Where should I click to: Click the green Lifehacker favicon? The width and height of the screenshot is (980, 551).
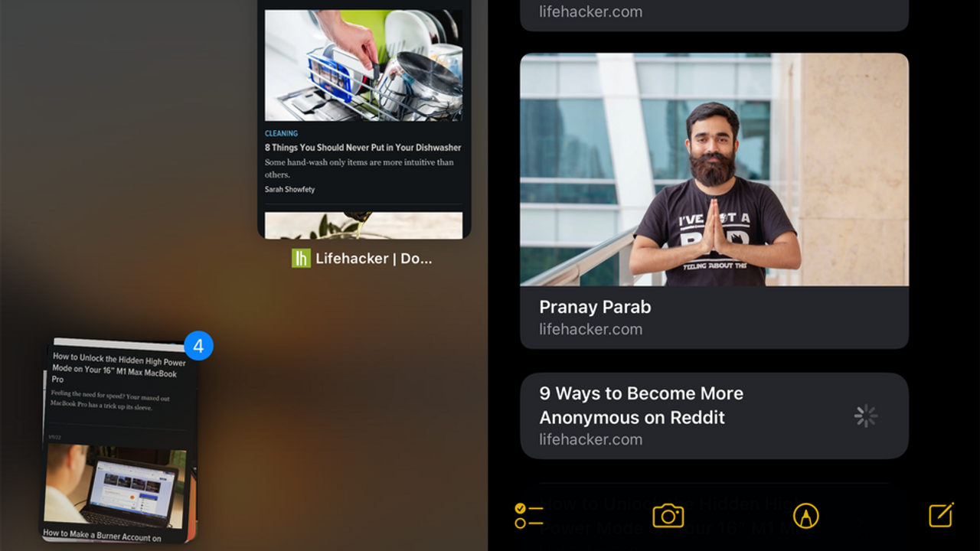pyautogui.click(x=301, y=259)
